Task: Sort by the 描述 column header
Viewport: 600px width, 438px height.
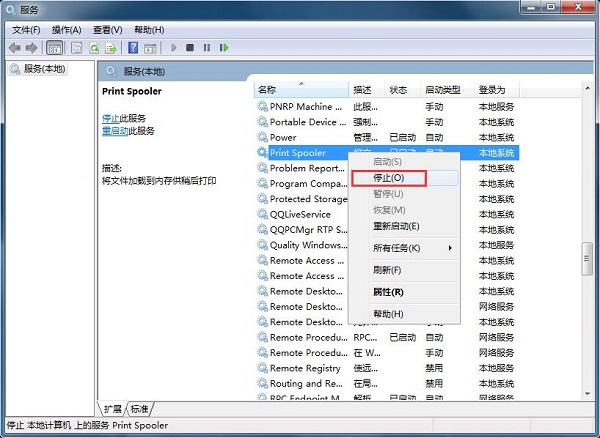Action: click(x=366, y=90)
